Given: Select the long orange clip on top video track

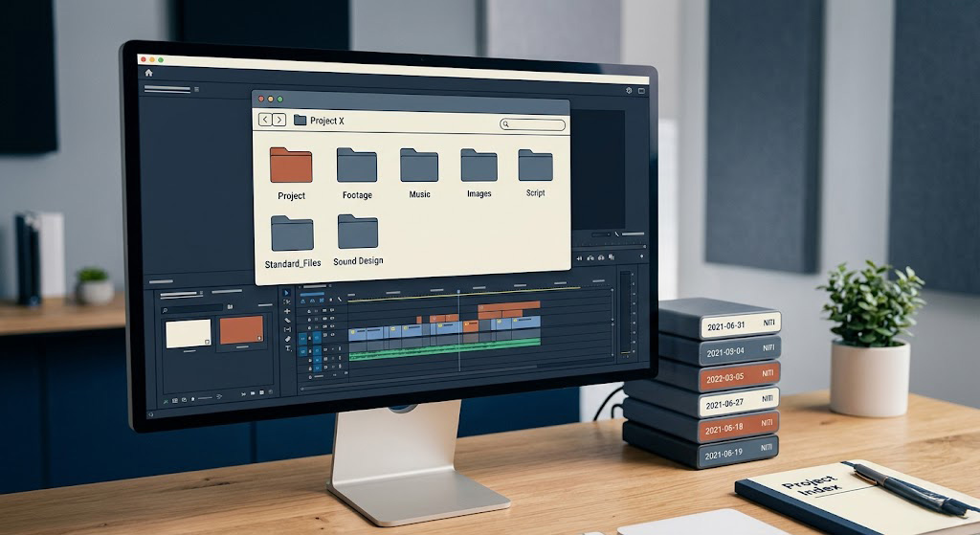Looking at the screenshot, I should pos(509,306).
